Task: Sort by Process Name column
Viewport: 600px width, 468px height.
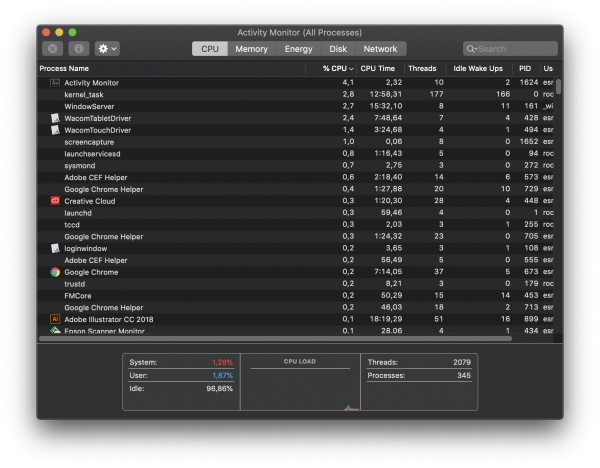Action: pyautogui.click(x=171, y=68)
